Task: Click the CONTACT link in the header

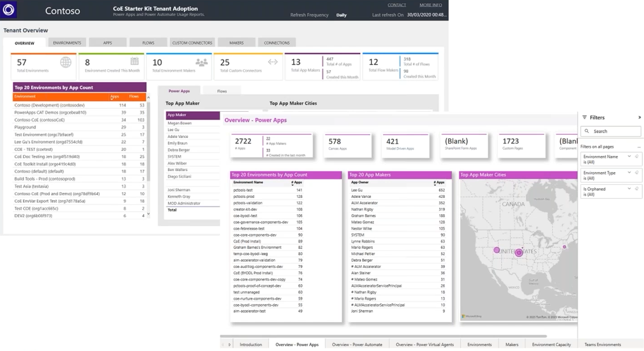Action: tap(397, 5)
